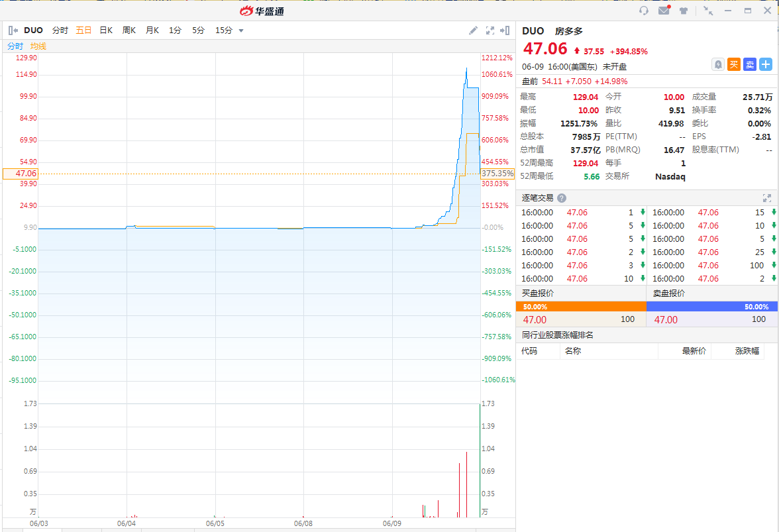Image resolution: width=779 pixels, height=532 pixels.
Task: Sort by 最新价 column header
Action: 694,351
